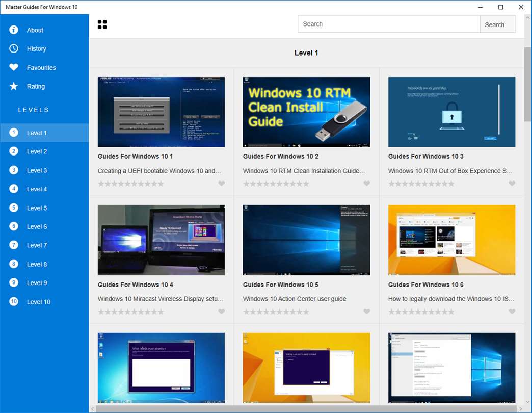532x413 pixels.
Task: Favourite Guides For Windows 10 6 heart
Action: click(x=512, y=312)
